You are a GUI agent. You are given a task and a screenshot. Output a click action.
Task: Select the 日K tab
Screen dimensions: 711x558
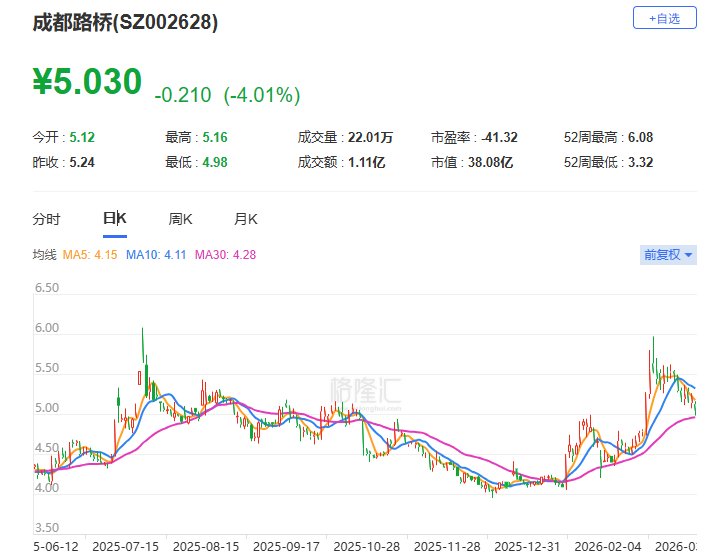pyautogui.click(x=115, y=219)
